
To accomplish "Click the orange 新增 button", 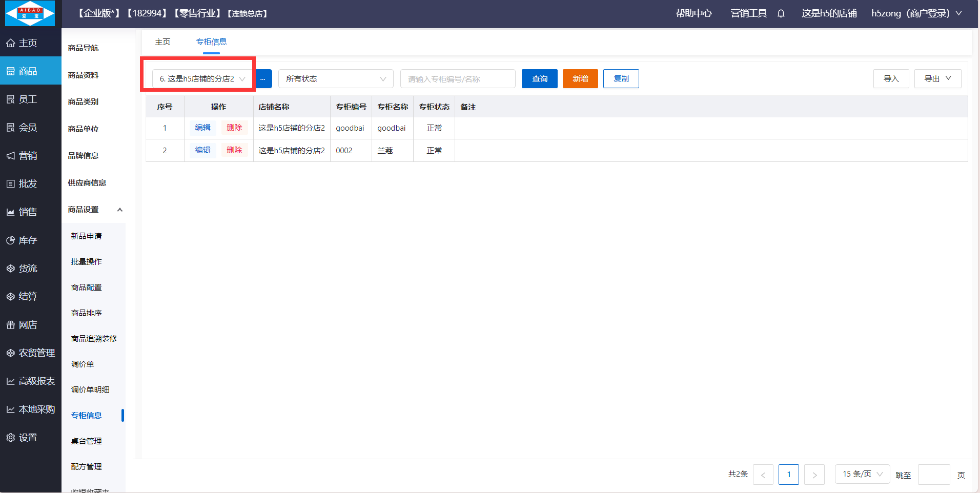I will click(580, 79).
